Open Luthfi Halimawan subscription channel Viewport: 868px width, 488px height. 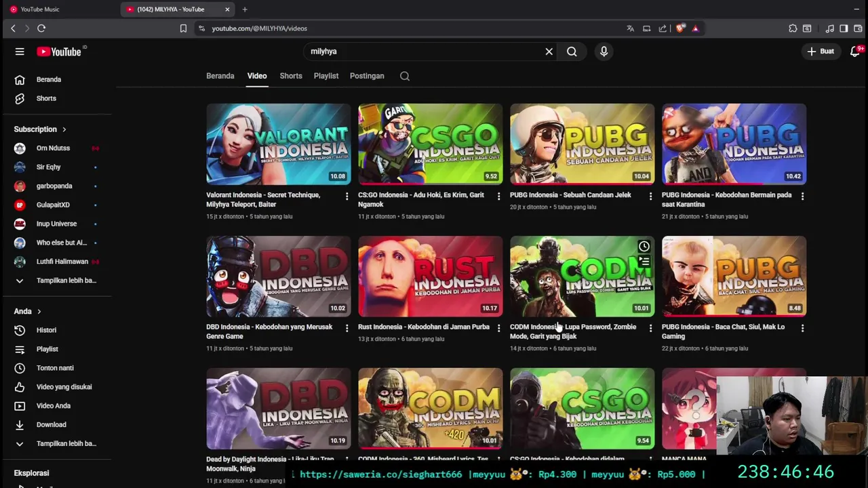point(62,262)
